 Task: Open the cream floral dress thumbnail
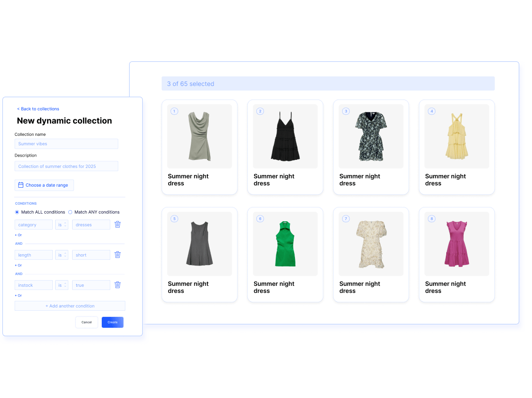pos(371,244)
